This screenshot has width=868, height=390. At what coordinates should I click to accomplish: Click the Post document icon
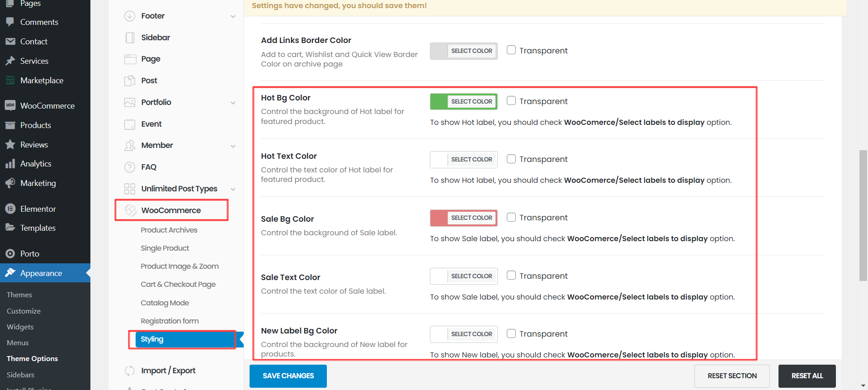point(130,81)
